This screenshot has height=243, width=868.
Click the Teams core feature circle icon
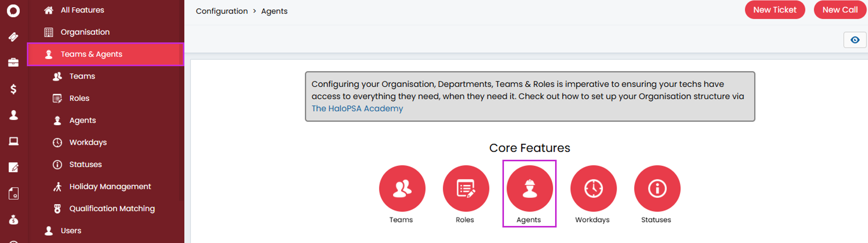pos(402,189)
